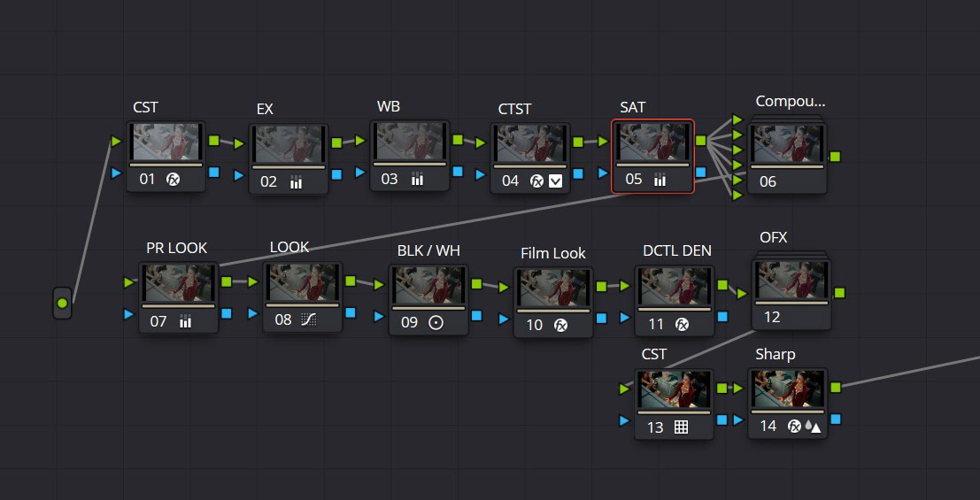Select the CST node 01 thumbnail

point(166,142)
